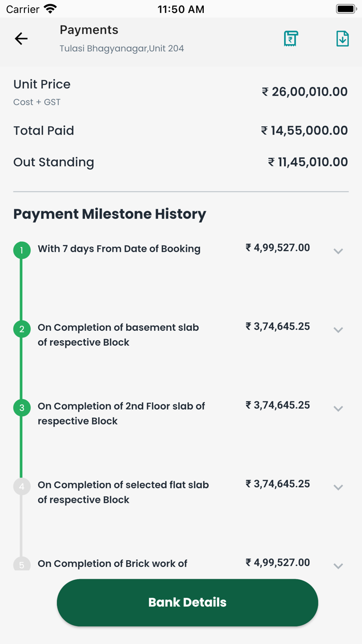
Task: Expand selected flat slab milestone chevron
Action: click(338, 487)
